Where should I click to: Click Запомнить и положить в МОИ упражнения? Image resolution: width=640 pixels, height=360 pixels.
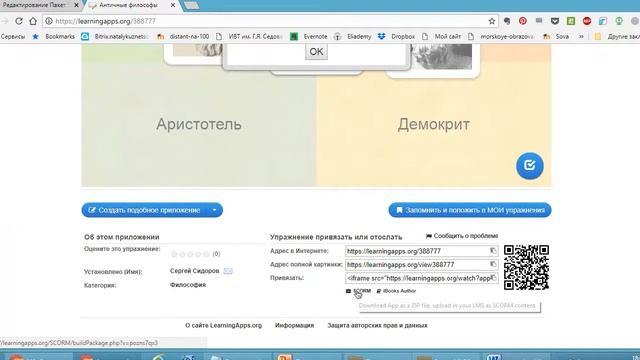(470, 210)
